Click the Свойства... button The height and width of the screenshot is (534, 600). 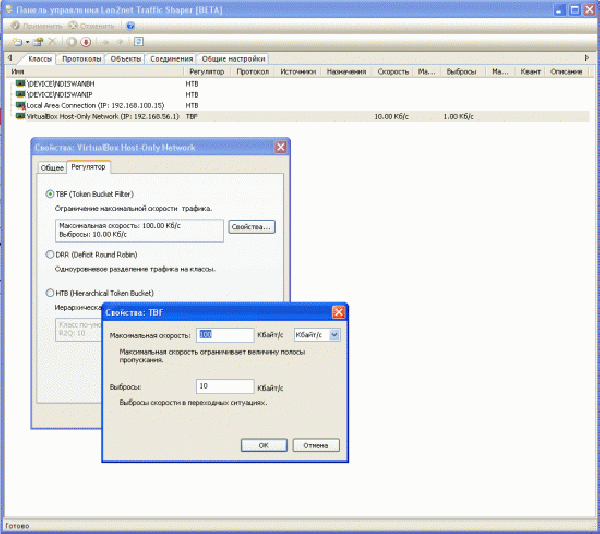pyautogui.click(x=251, y=228)
